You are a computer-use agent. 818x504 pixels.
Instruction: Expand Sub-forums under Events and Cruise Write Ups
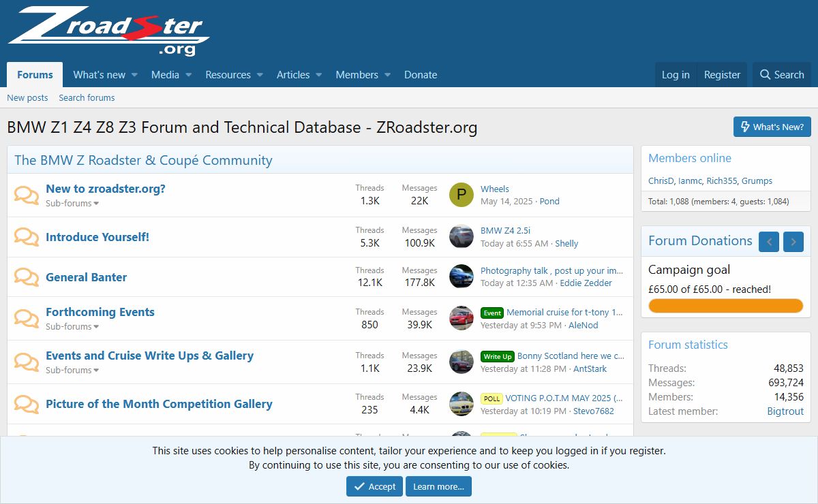[x=72, y=370]
